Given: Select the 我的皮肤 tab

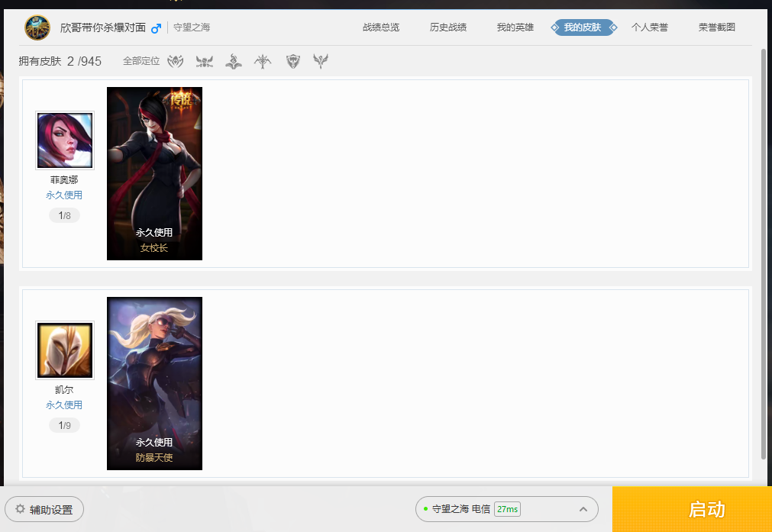Looking at the screenshot, I should 584,27.
